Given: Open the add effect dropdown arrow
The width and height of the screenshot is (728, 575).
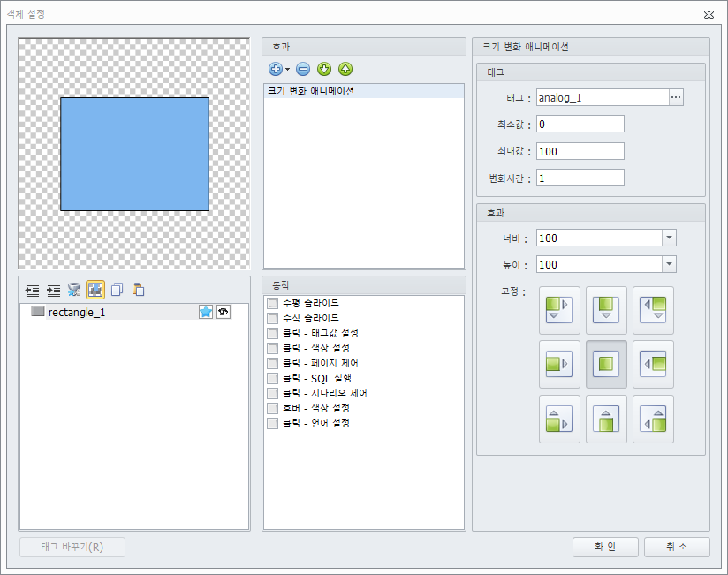Looking at the screenshot, I should (x=287, y=70).
